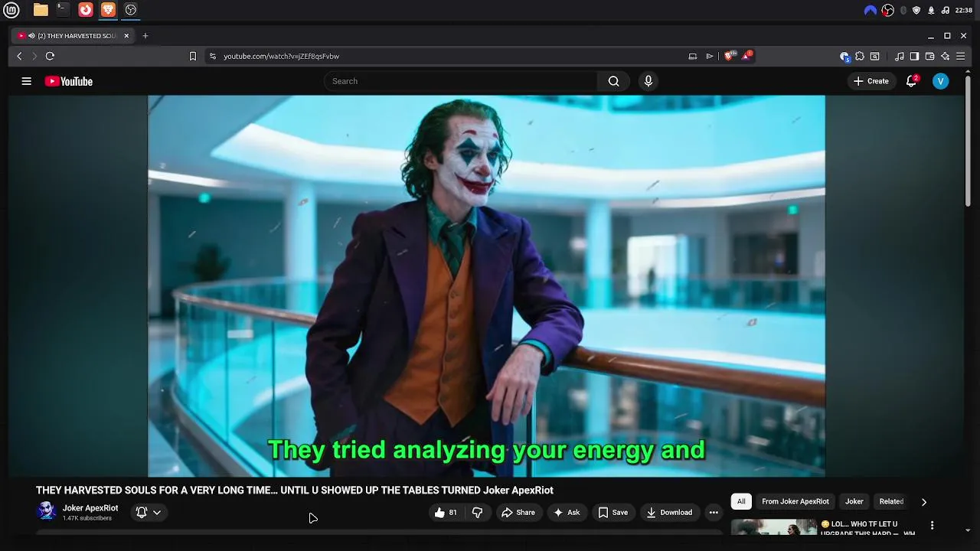The width and height of the screenshot is (980, 551).
Task: Go to the YouTube home logo
Action: (68, 81)
